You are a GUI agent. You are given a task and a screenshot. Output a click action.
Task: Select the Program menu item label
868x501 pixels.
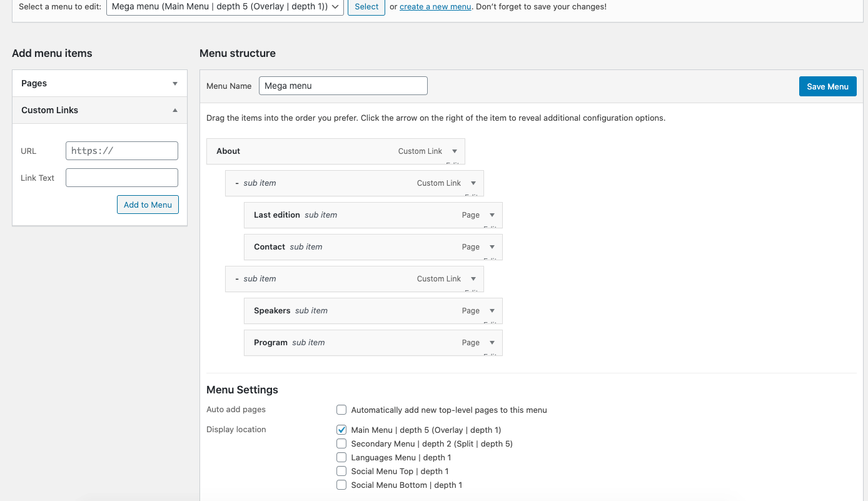[x=271, y=343]
